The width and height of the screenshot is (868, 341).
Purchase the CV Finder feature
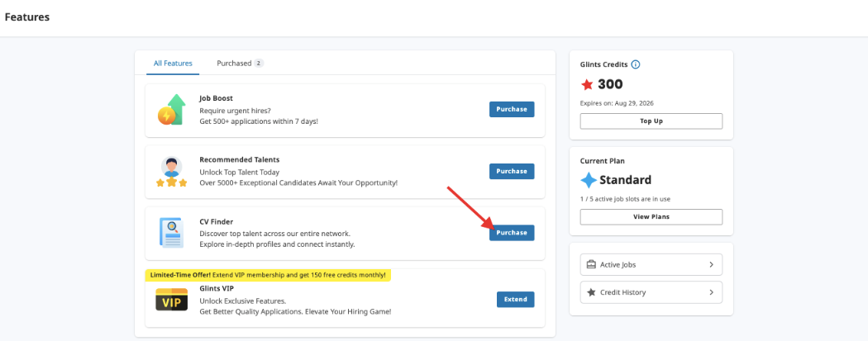(512, 233)
